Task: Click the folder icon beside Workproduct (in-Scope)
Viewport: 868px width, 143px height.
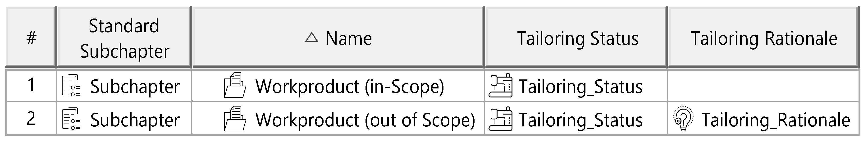Action: click(235, 86)
